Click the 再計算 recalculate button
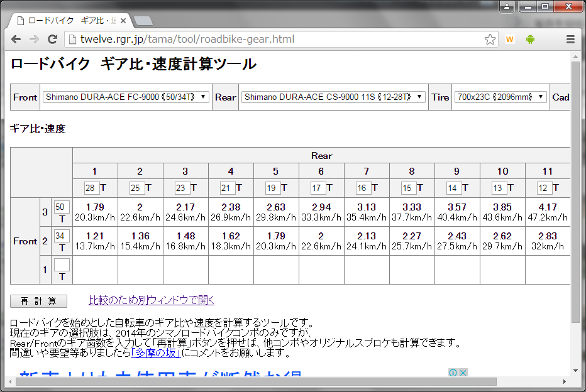Screen dimensions: 586x392 38,302
